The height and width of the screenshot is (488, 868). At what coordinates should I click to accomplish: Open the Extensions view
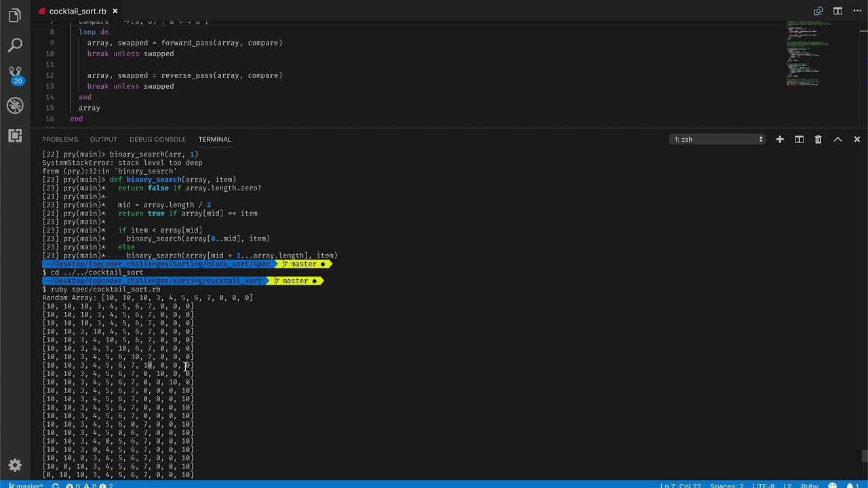(15, 136)
